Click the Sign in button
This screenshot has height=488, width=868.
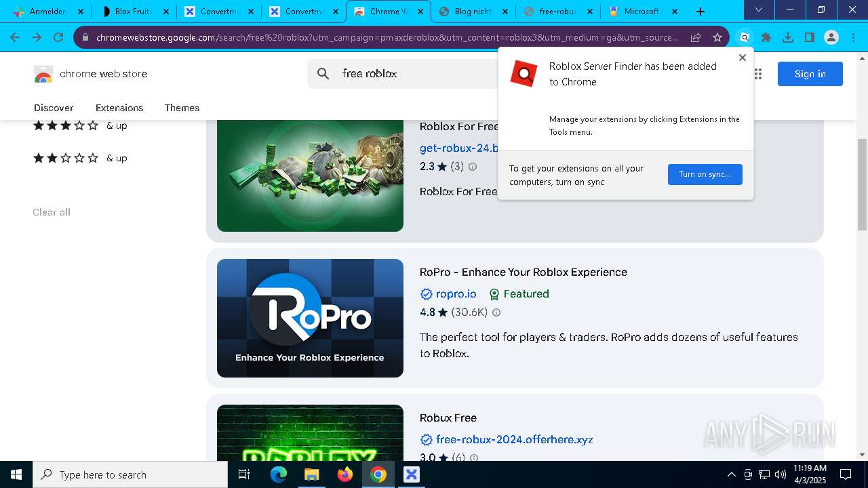coord(810,74)
